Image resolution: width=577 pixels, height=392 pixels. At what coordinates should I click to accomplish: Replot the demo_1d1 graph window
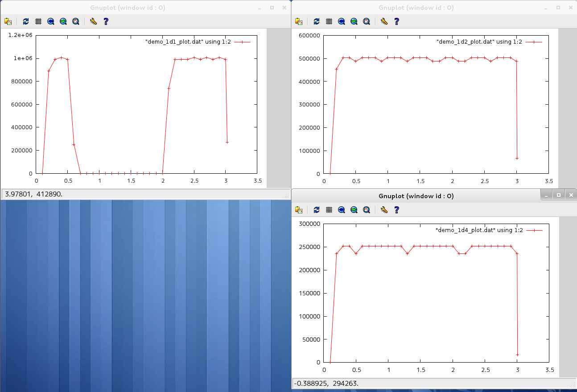[x=26, y=21]
